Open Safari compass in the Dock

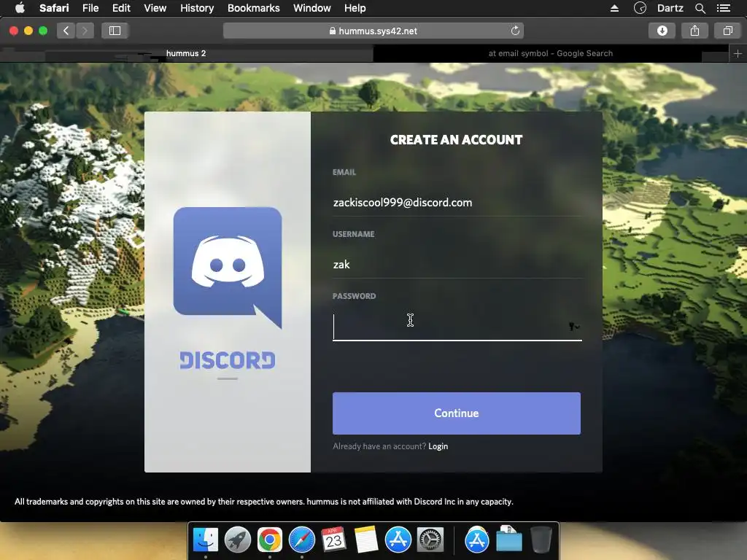pyautogui.click(x=301, y=540)
